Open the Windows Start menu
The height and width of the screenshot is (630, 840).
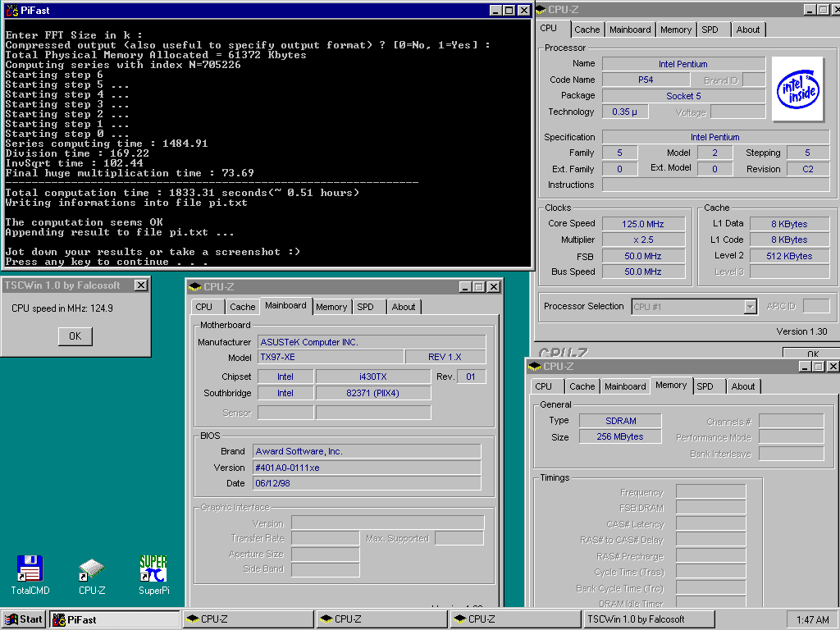pos(24,619)
